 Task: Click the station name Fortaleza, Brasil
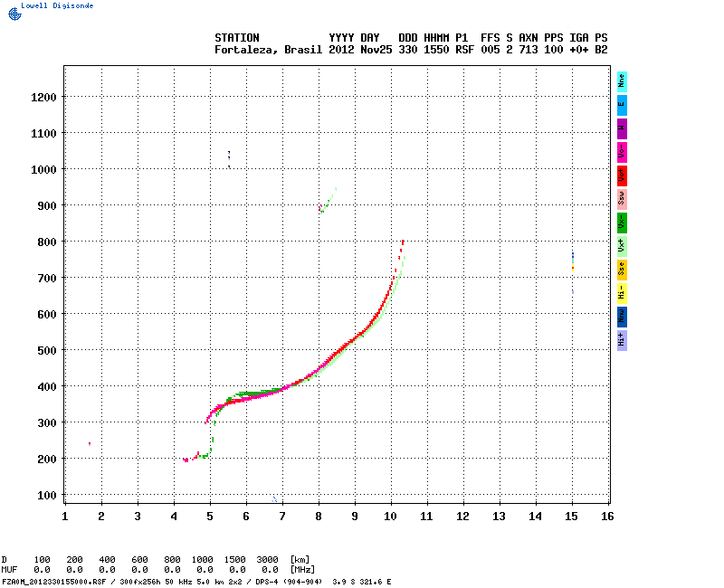[x=268, y=50]
